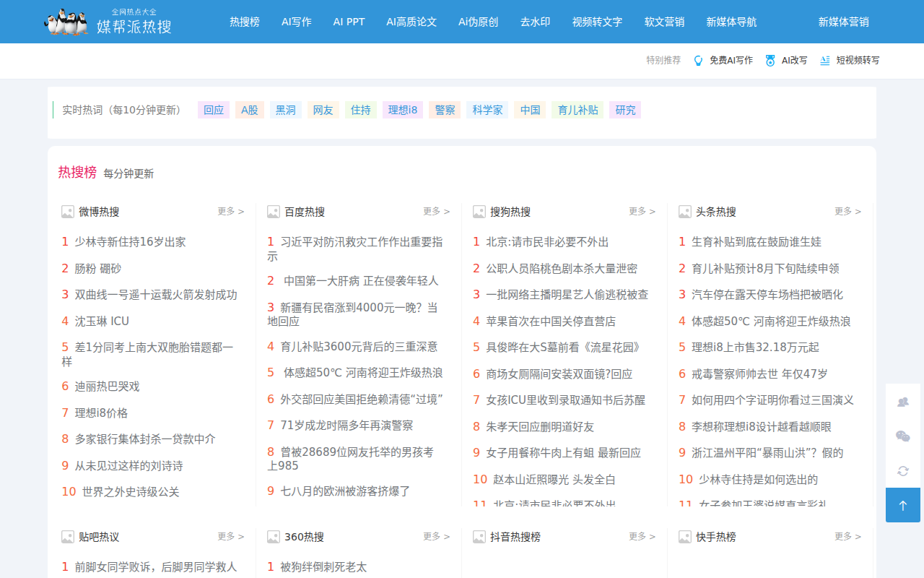Click the 快手热榜 section image icon
The width and height of the screenshot is (924, 578).
pos(685,537)
